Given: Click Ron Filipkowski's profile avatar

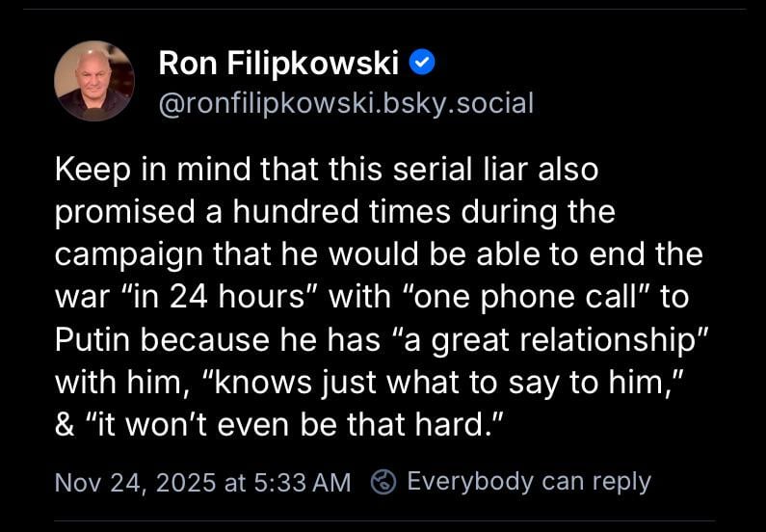Looking at the screenshot, I should pos(93,81).
